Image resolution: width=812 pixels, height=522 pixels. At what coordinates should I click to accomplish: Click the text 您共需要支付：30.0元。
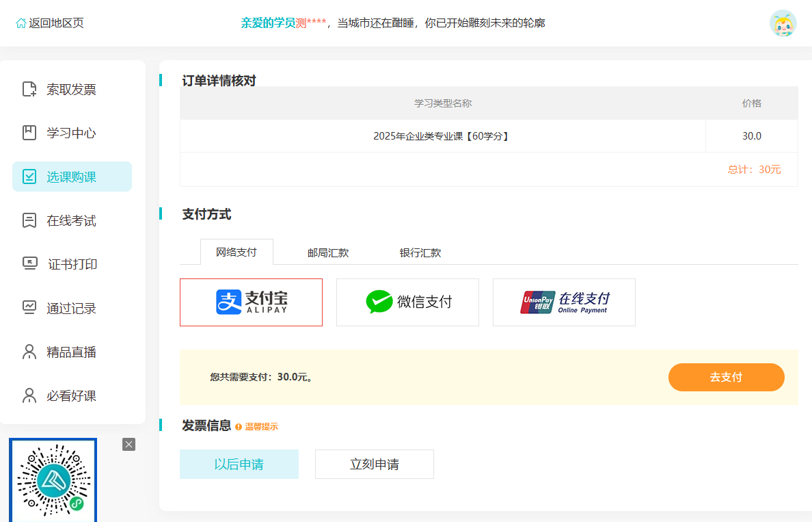pyautogui.click(x=262, y=377)
